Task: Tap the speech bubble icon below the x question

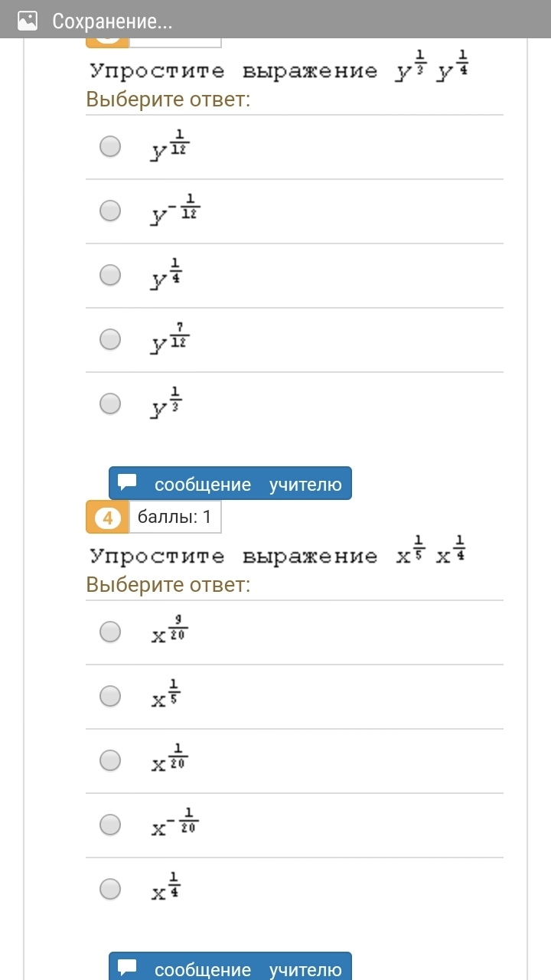Action: pos(128,969)
